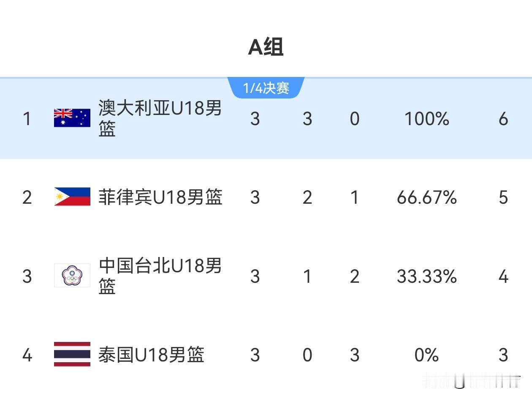Click the watermark in bottom corner

coord(471,380)
